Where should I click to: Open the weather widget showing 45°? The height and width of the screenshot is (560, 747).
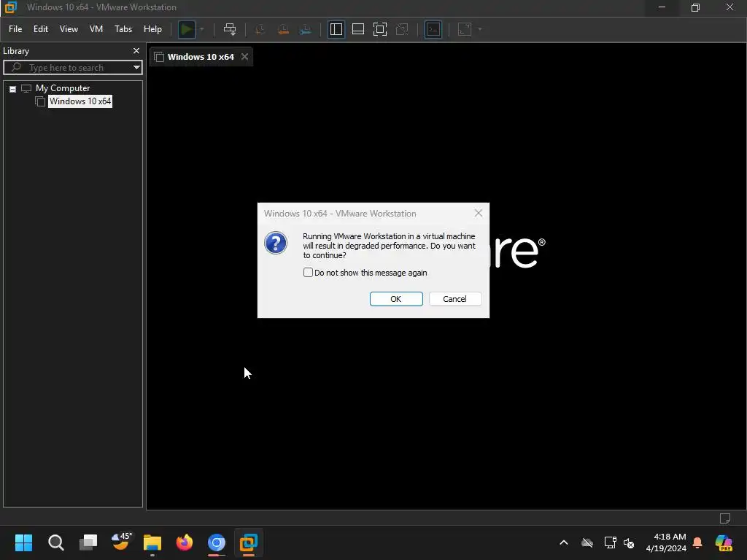point(120,542)
